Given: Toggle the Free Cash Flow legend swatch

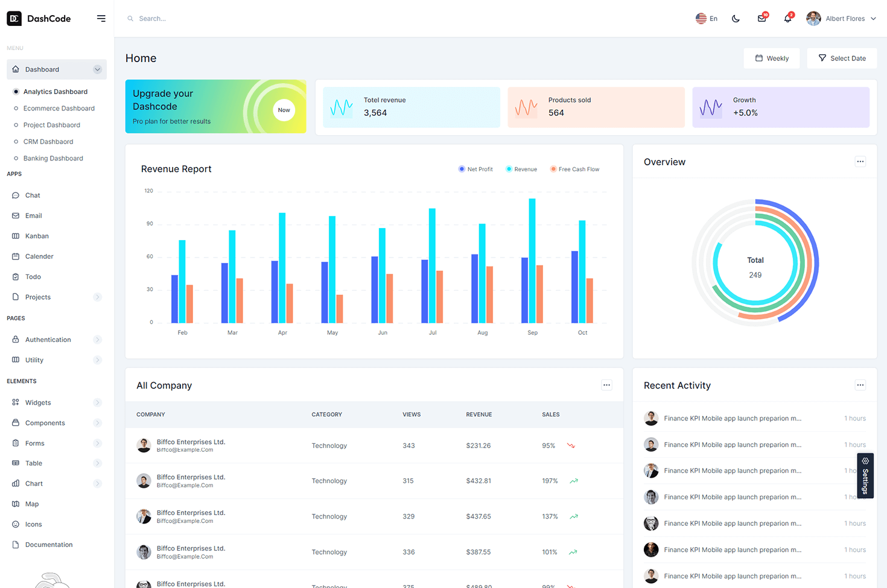Looking at the screenshot, I should (x=553, y=169).
